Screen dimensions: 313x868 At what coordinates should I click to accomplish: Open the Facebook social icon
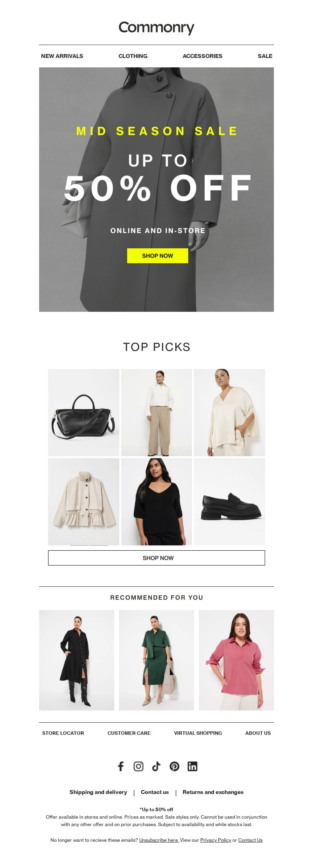[x=121, y=766]
